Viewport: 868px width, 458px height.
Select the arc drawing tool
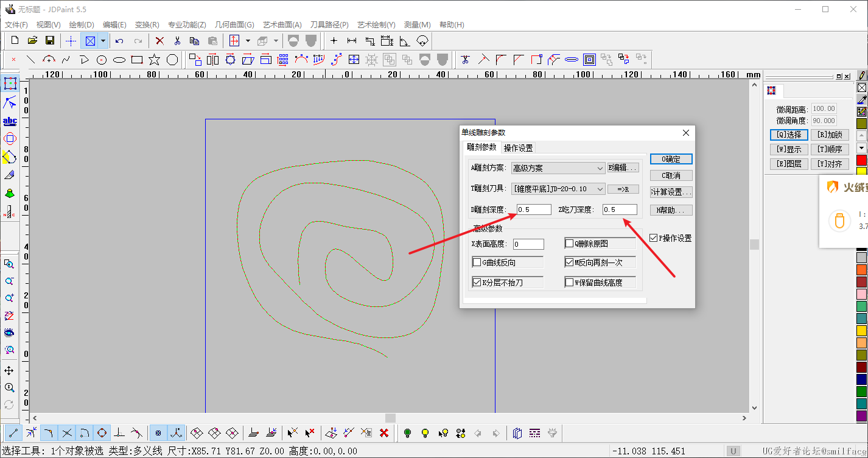tap(49, 59)
